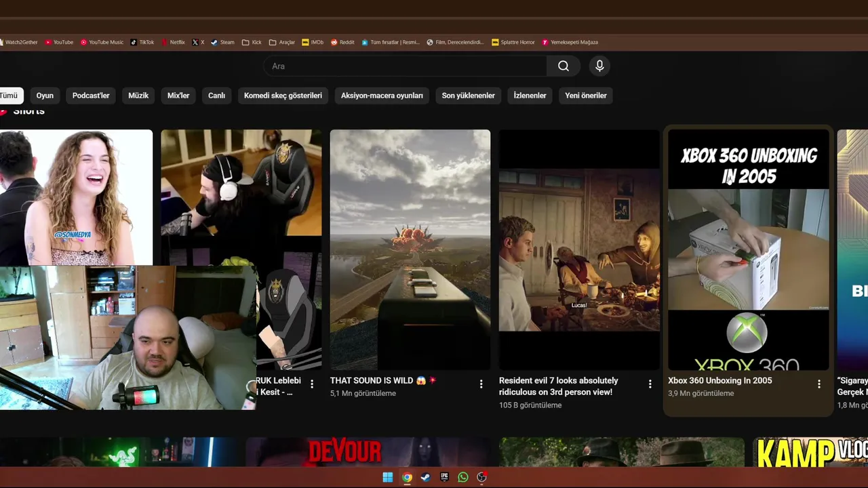This screenshot has height=488, width=868.
Task: Open 'Resident evil 7 looks absolutely ridiculous' title
Action: coord(559,386)
